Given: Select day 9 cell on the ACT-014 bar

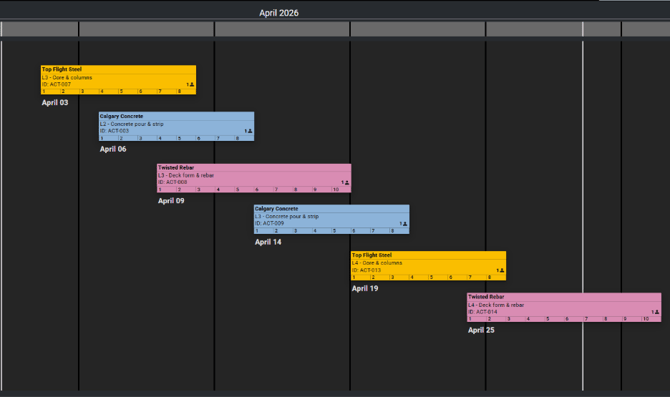Looking at the screenshot, I should [x=632, y=319].
